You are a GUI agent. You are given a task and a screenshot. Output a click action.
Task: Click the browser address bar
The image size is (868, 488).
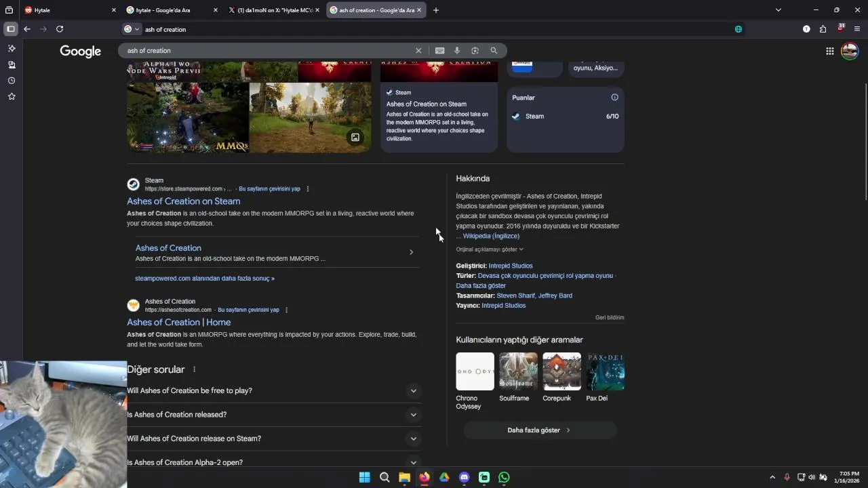(434, 29)
